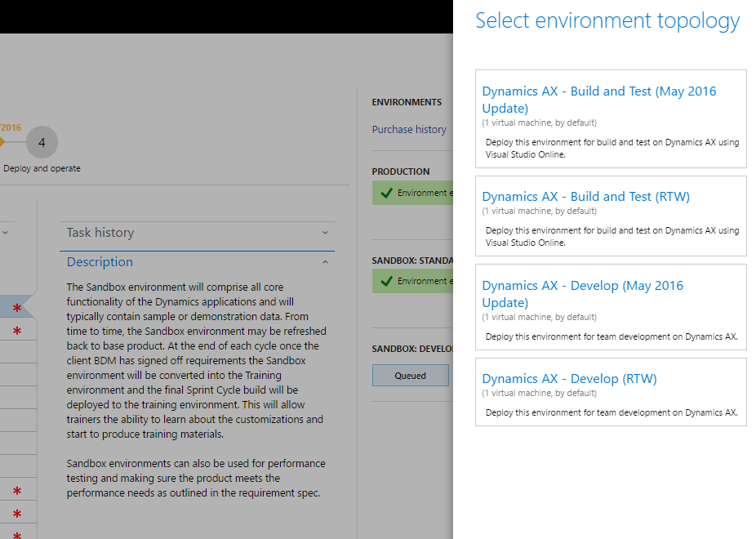Open the Purchase history link

(x=409, y=129)
